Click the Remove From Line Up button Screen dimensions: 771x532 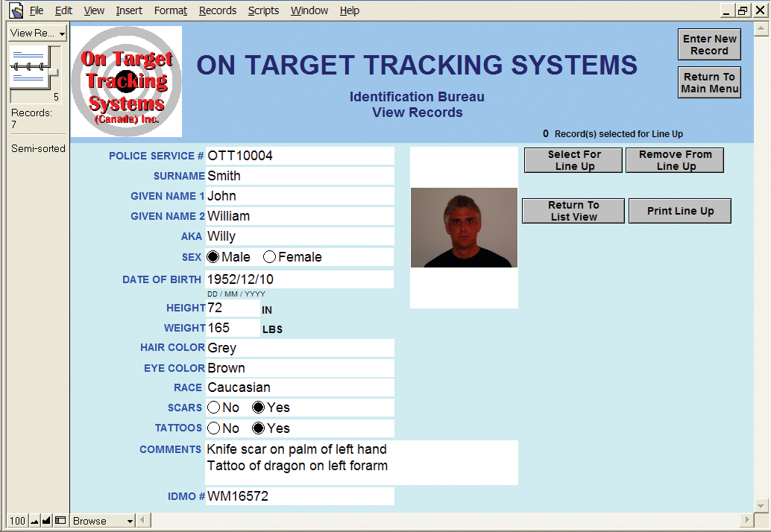[x=674, y=159]
